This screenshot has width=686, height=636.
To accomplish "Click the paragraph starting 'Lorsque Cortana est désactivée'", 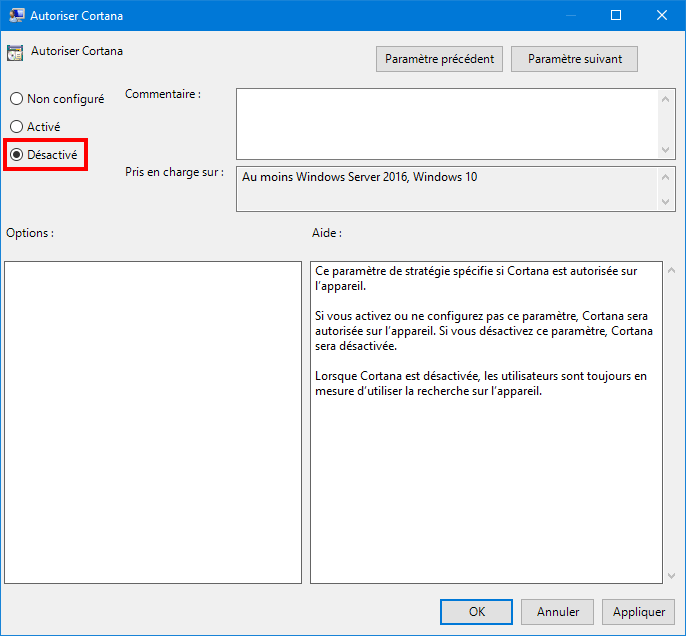I will (x=481, y=383).
